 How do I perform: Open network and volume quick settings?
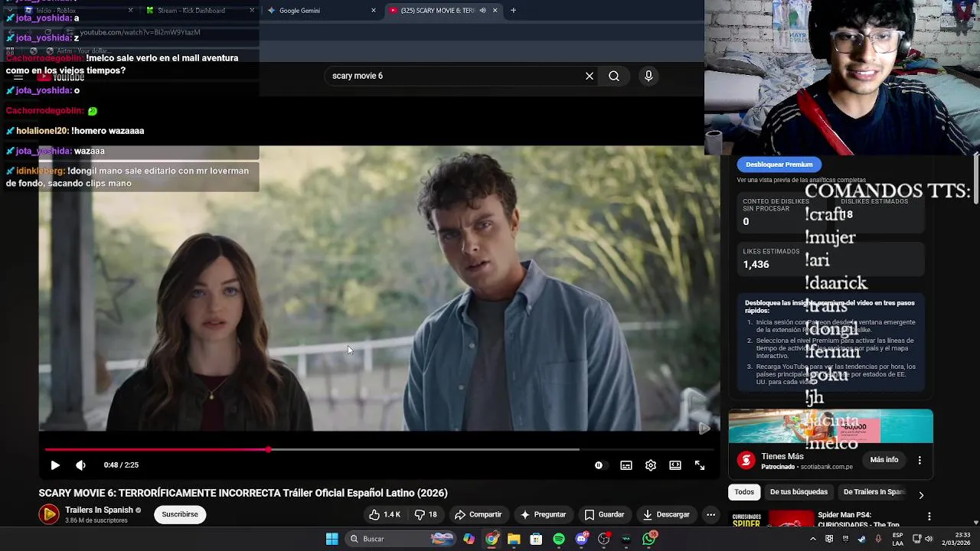[x=923, y=539]
